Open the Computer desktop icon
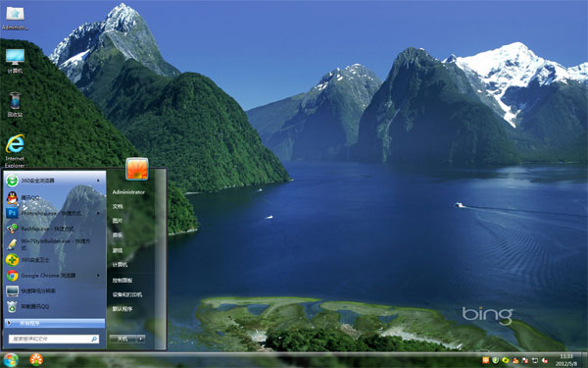Screen dimensions: 588x368 tap(15, 61)
